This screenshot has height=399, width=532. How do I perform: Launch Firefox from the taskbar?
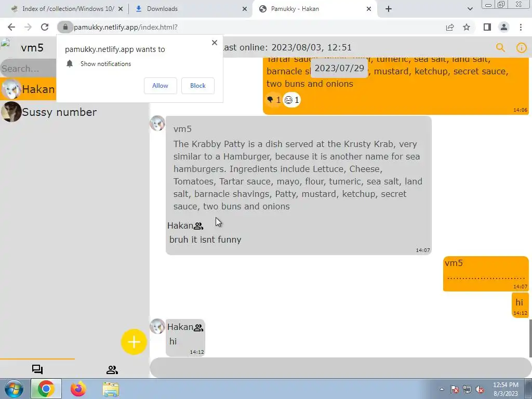[78, 389]
